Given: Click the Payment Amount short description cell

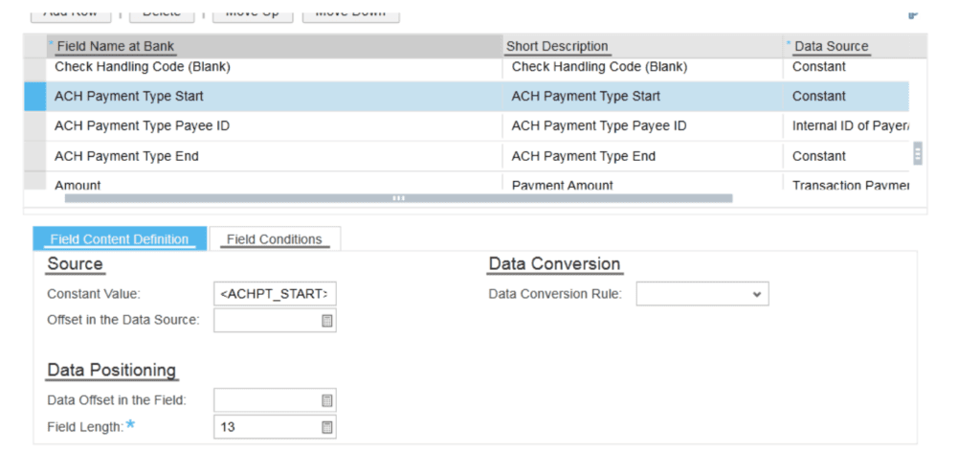Looking at the screenshot, I should tap(642, 183).
